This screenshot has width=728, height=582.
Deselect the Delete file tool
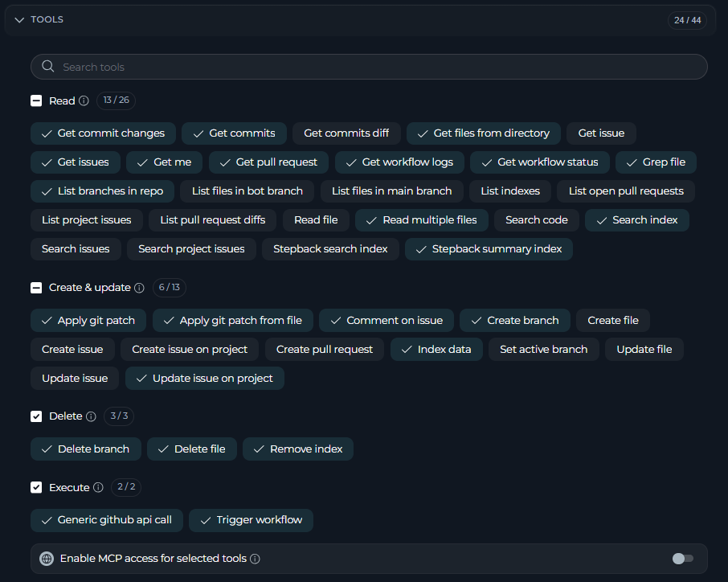(192, 449)
